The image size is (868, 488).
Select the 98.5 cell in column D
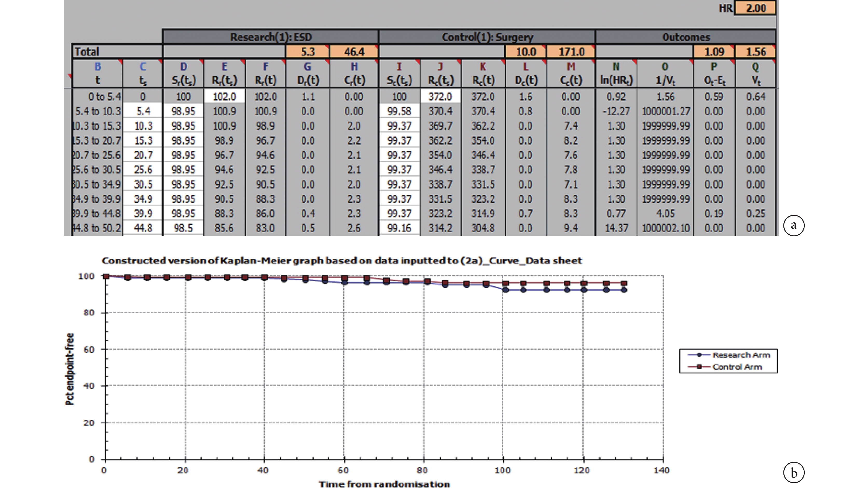point(184,228)
